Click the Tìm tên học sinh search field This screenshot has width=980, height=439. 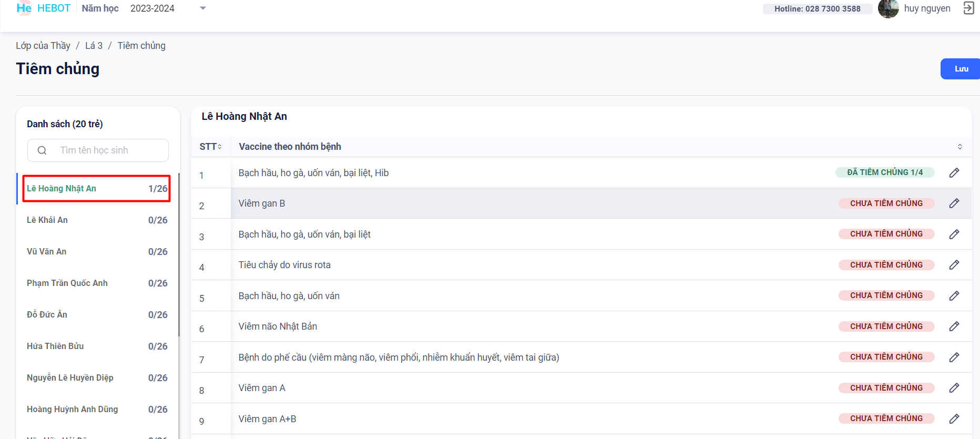pos(105,150)
